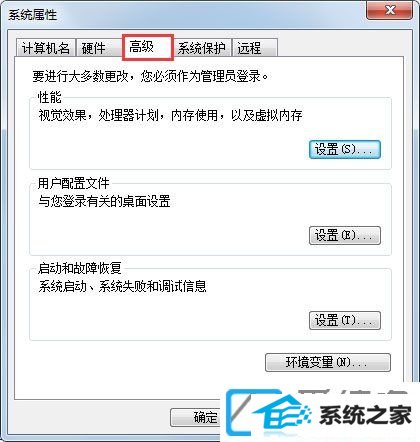
Task: Open 环境变量(N) environment variables
Action: click(328, 362)
